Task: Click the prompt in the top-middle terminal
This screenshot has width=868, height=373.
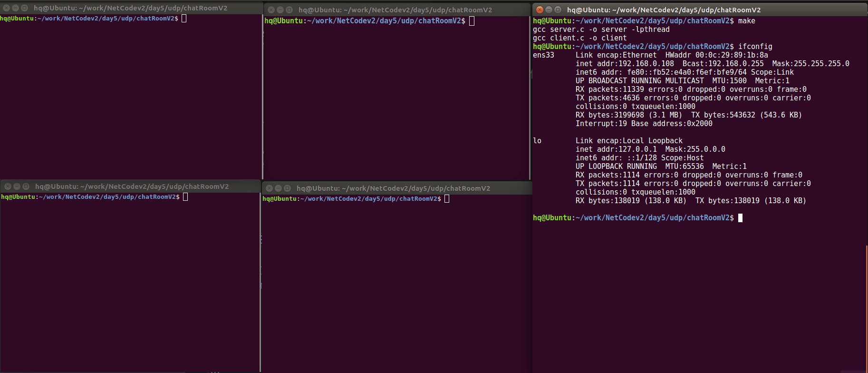Action: tap(365, 21)
